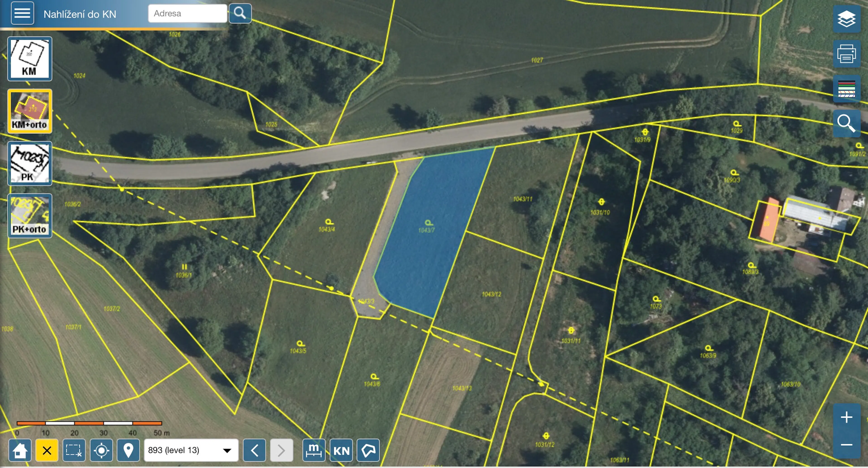Viewport: 868px width, 468px height.
Task: Go to the home map extent
Action: click(x=20, y=450)
